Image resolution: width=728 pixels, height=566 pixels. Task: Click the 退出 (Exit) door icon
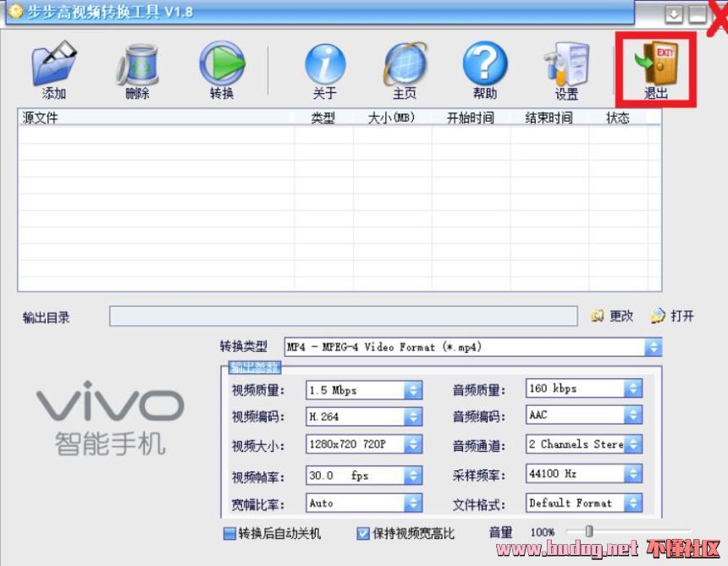(656, 68)
